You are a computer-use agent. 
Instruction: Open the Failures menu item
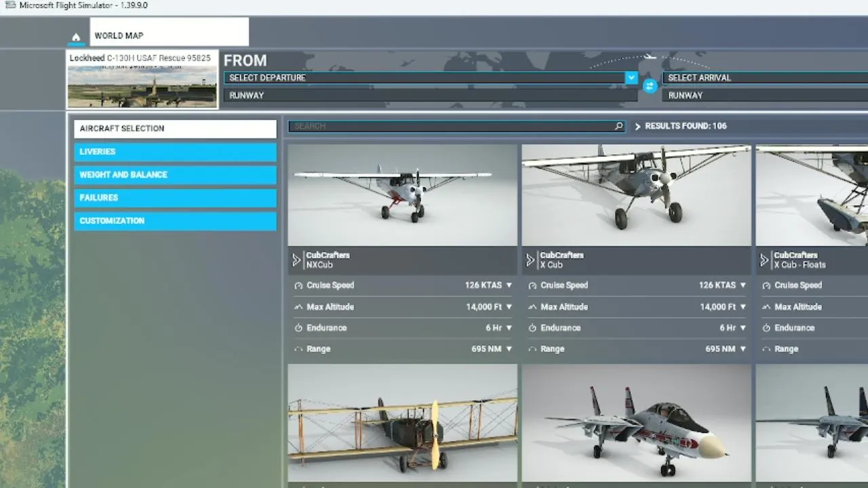(175, 198)
